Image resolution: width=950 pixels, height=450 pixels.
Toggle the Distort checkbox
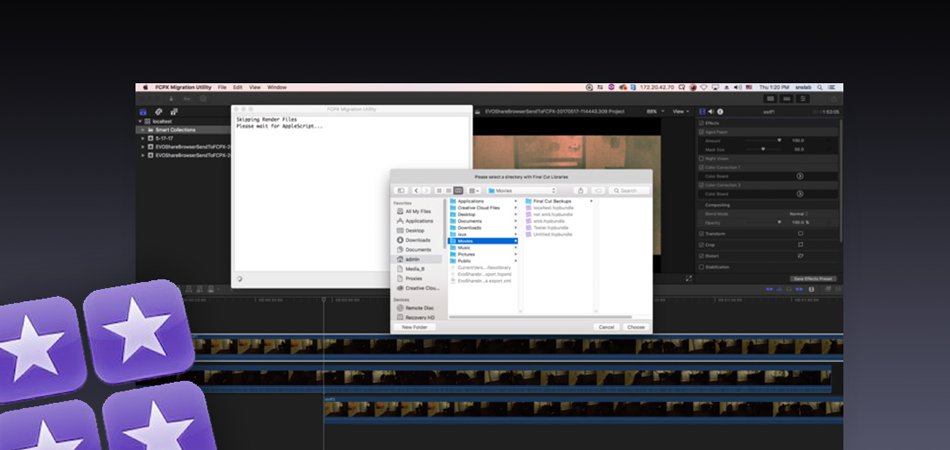pyautogui.click(x=702, y=256)
